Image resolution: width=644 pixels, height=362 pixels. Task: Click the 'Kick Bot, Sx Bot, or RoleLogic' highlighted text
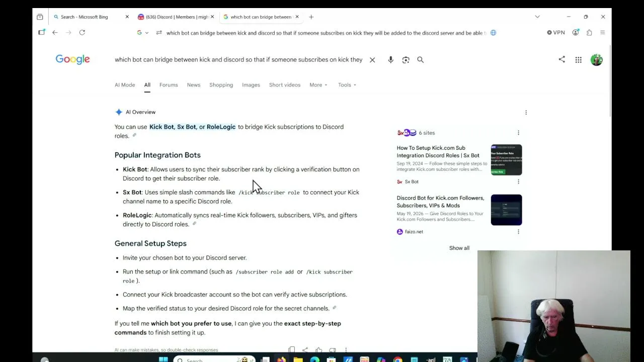(x=192, y=127)
